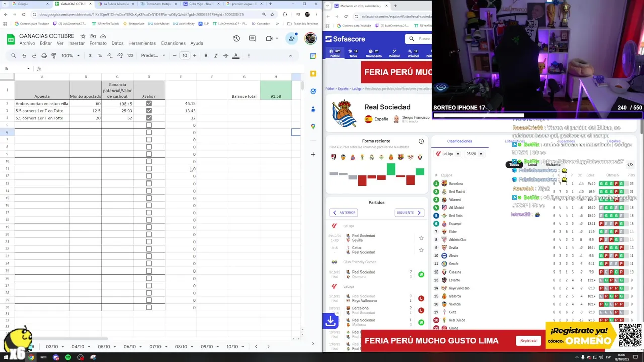644x362 pixels.
Task: Open Google Keep in side panel
Action: point(313,74)
